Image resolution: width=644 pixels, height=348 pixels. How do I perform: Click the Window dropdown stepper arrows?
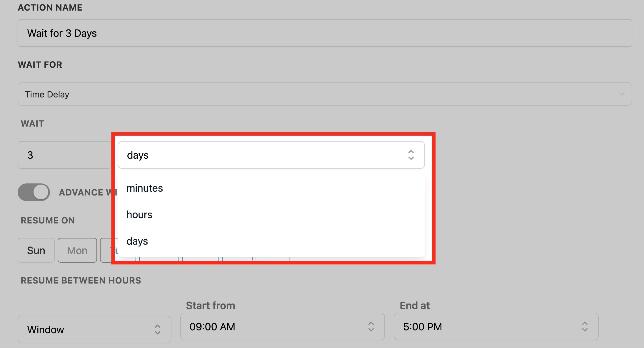[158, 329]
